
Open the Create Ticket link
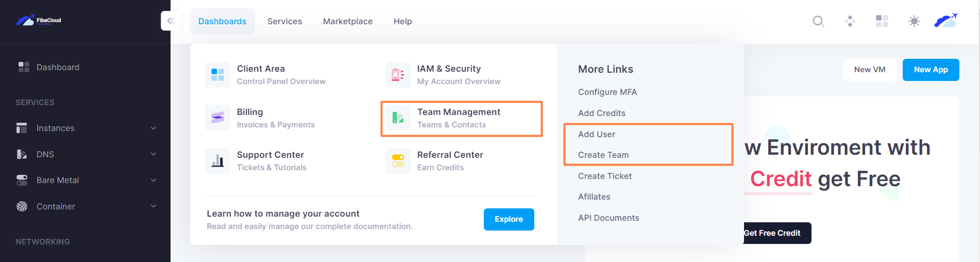point(605,176)
